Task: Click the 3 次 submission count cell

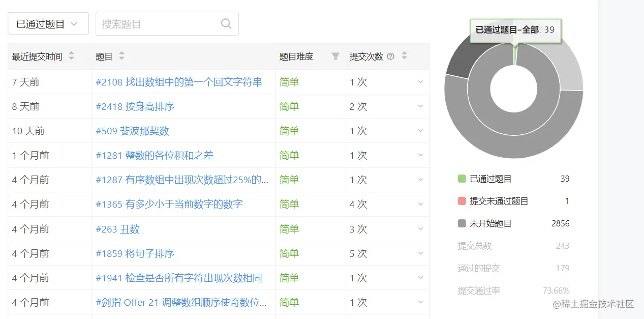Action: (x=358, y=229)
